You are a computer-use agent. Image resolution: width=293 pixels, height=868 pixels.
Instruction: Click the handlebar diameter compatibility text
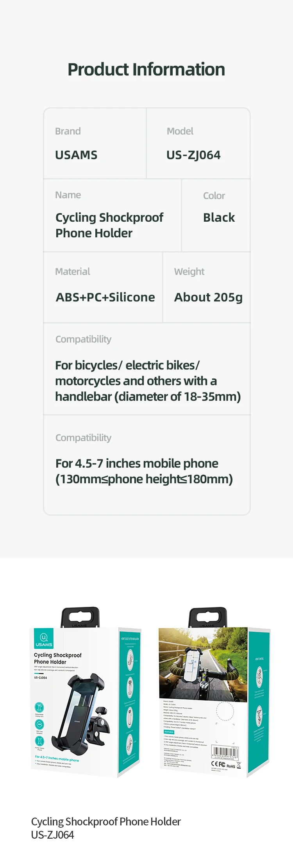coord(148,381)
